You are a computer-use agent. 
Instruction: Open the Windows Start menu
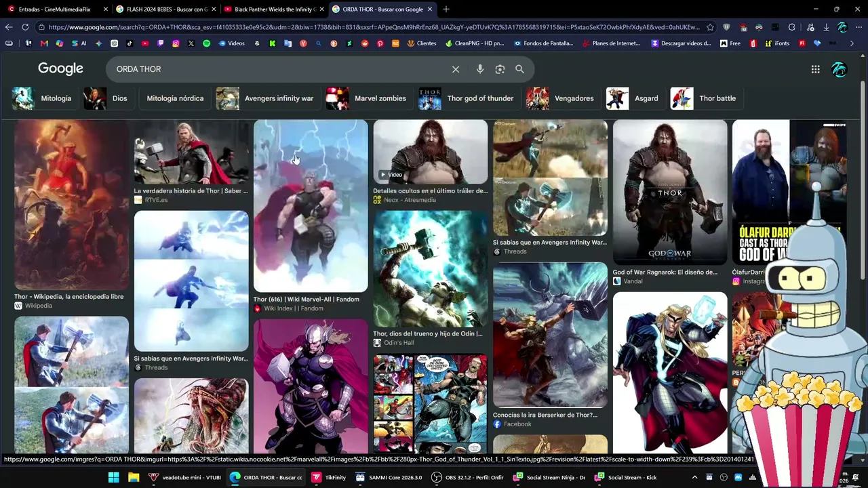(x=113, y=477)
